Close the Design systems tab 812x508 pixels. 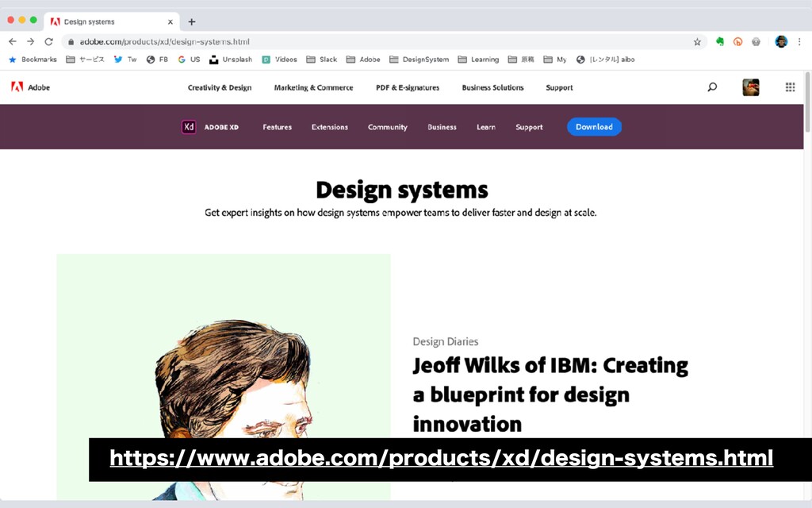(x=170, y=21)
